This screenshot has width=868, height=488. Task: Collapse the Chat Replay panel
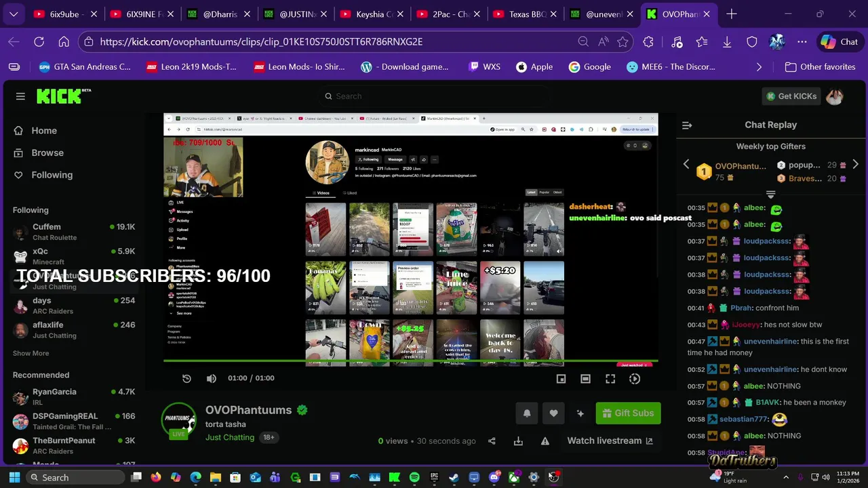point(687,125)
